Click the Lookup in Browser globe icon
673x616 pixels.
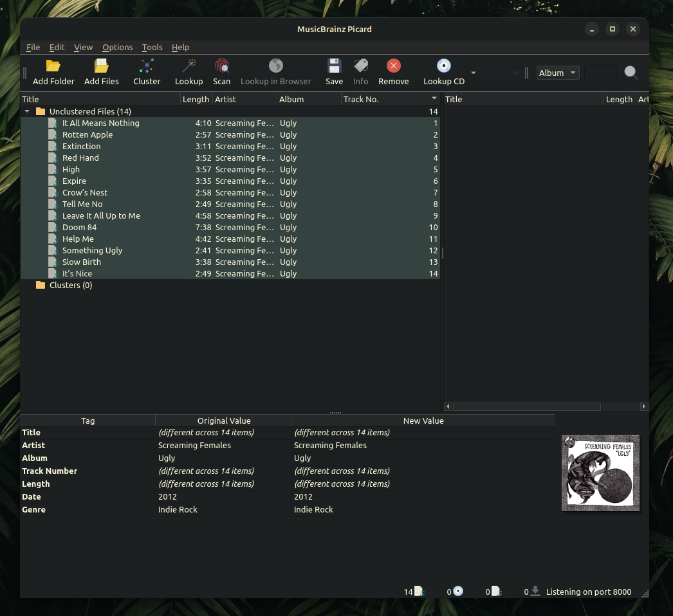click(275, 66)
